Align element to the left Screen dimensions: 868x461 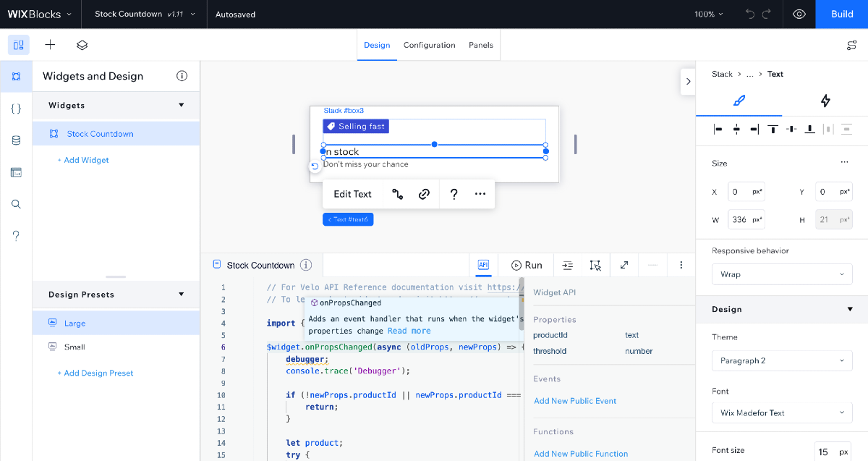(718, 129)
